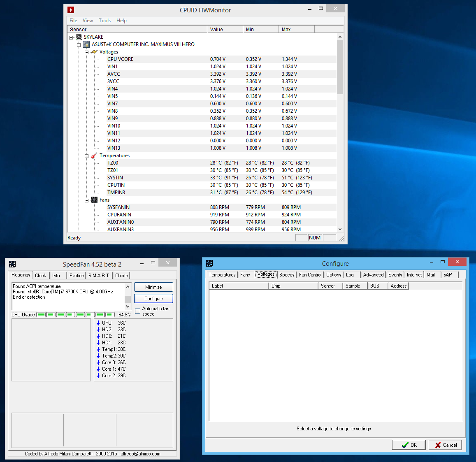
Task: Click the Core 2 down-arrow icon
Action: click(x=98, y=376)
